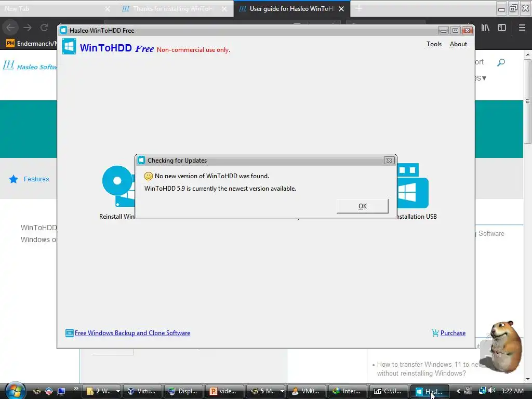Screen dimensions: 532x399
Task: Switch to VirtualBox taskbar button
Action: (x=142, y=391)
